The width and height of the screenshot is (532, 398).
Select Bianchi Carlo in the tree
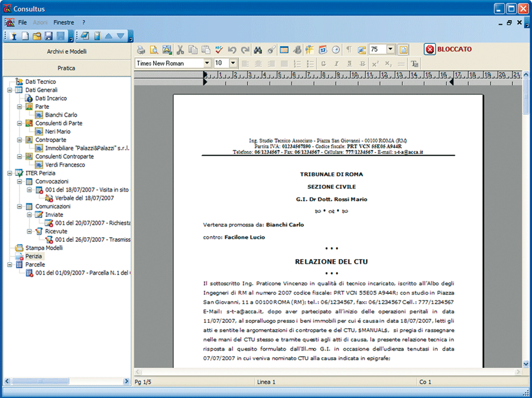61,115
